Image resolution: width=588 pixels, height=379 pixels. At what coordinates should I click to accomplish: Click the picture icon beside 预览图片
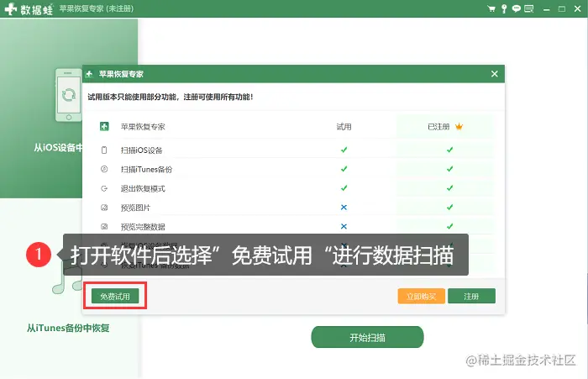[104, 208]
